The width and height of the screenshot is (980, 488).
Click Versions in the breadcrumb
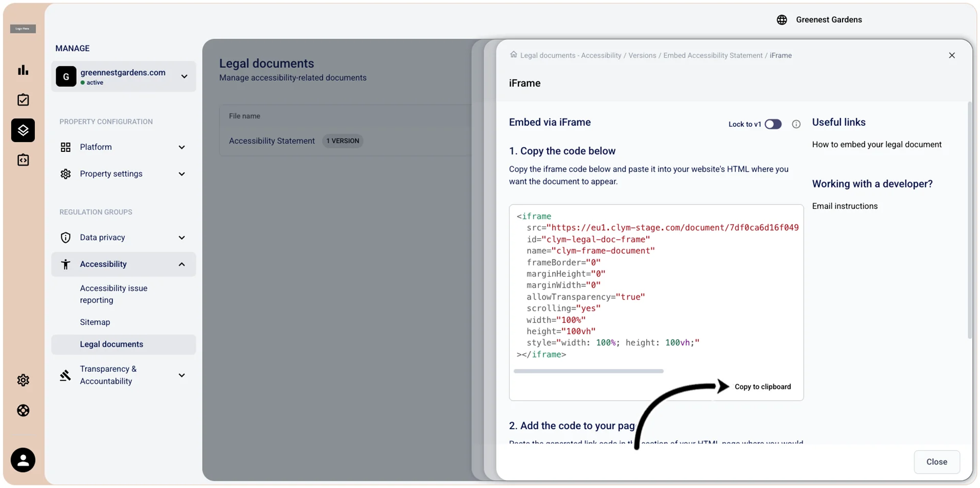click(x=642, y=55)
